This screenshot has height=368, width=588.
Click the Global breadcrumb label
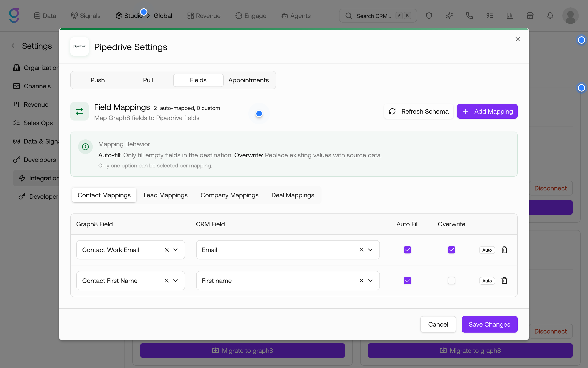[x=163, y=16]
